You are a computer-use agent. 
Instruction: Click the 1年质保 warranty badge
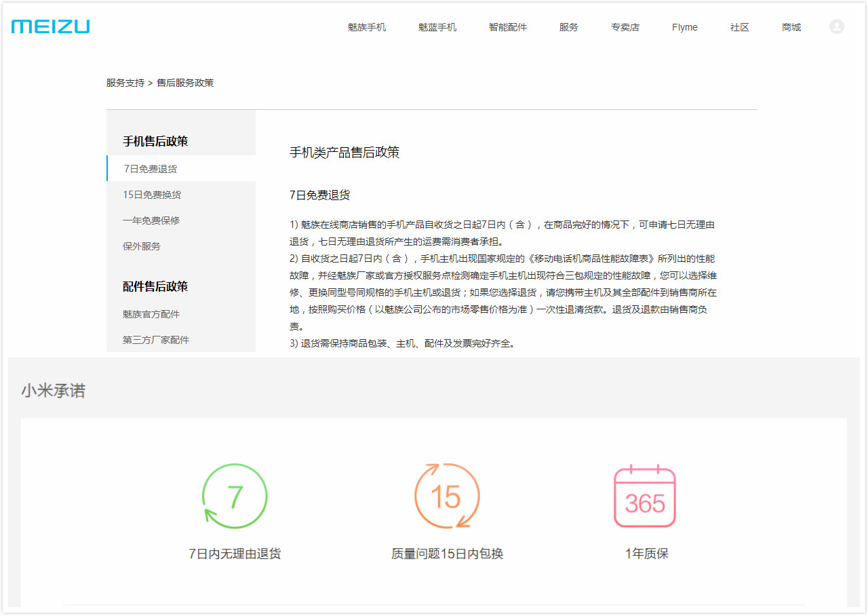point(644,553)
